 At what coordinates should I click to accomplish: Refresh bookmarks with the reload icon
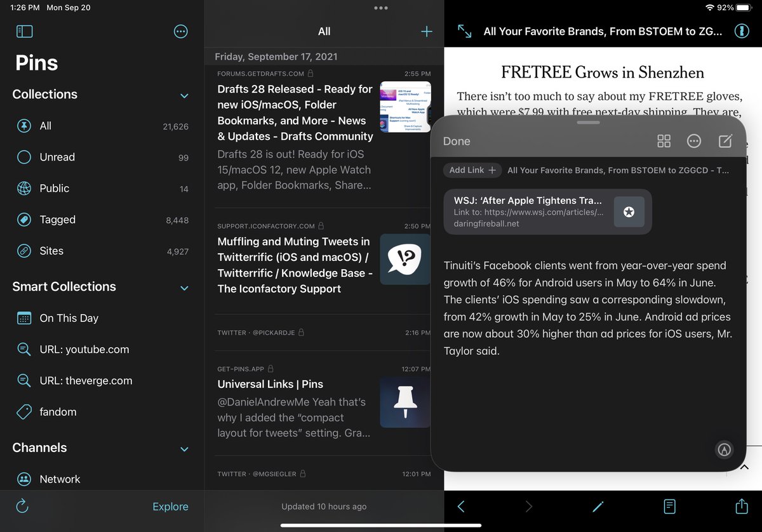[22, 506]
